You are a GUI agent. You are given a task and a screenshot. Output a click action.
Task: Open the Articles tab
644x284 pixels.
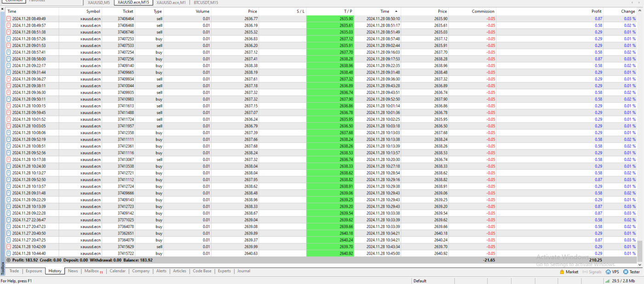(x=179, y=271)
